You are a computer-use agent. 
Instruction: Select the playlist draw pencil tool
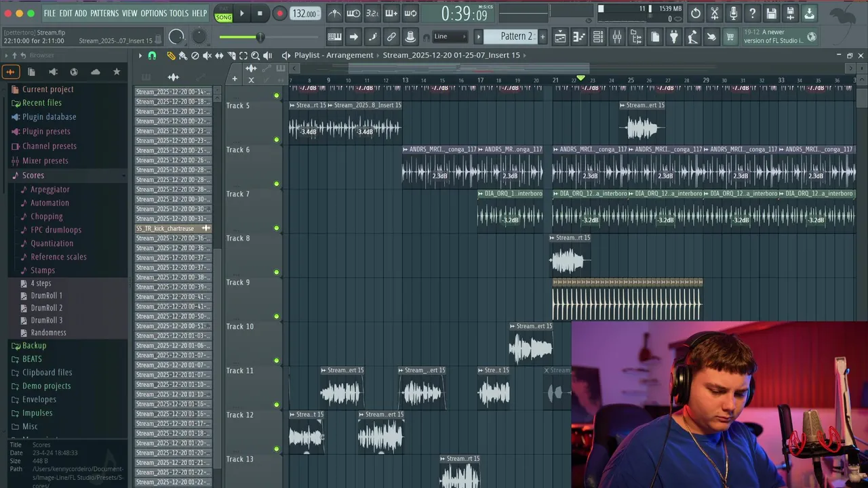point(171,56)
